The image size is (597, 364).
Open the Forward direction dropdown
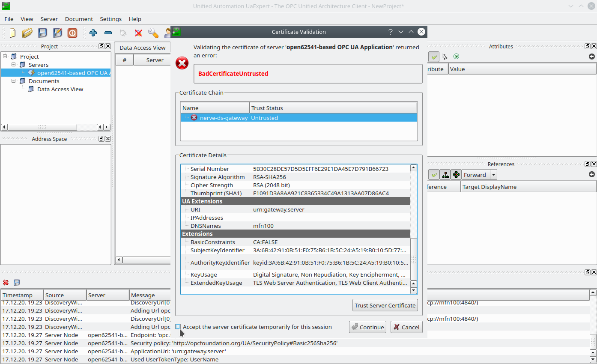click(x=493, y=175)
